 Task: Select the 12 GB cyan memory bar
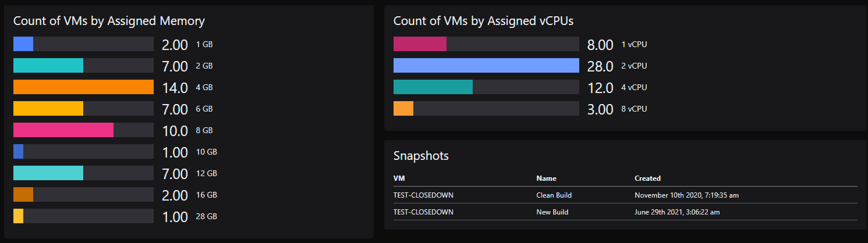coord(48,173)
